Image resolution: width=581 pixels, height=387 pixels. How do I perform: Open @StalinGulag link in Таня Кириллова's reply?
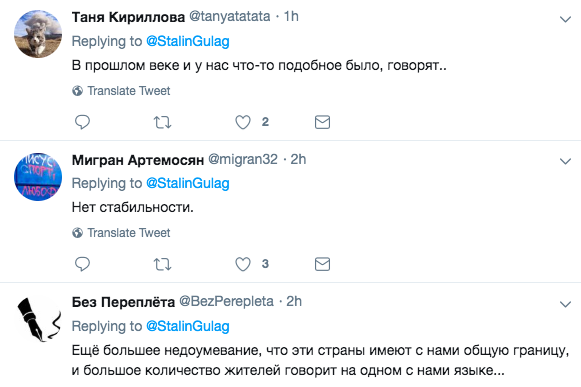point(188,41)
